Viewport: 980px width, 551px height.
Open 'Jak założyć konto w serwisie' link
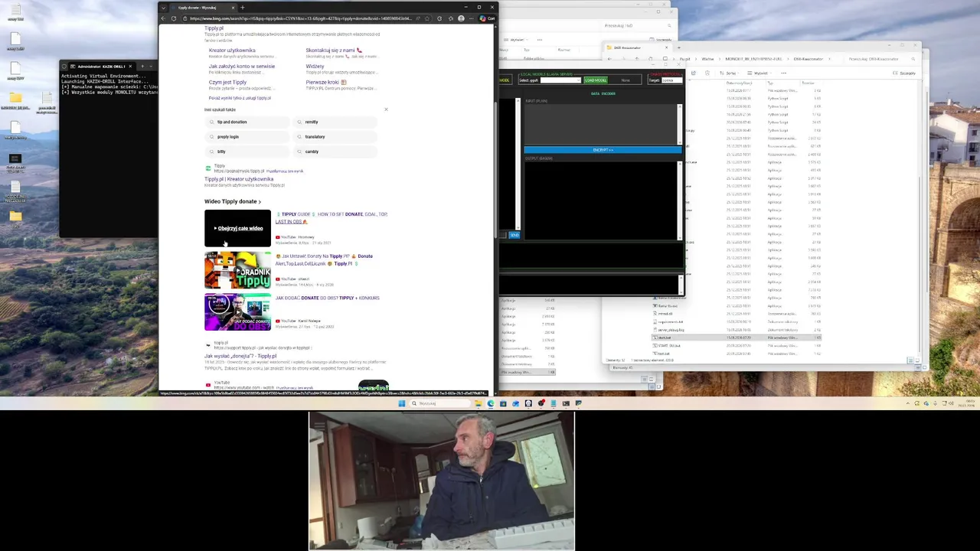(x=242, y=67)
